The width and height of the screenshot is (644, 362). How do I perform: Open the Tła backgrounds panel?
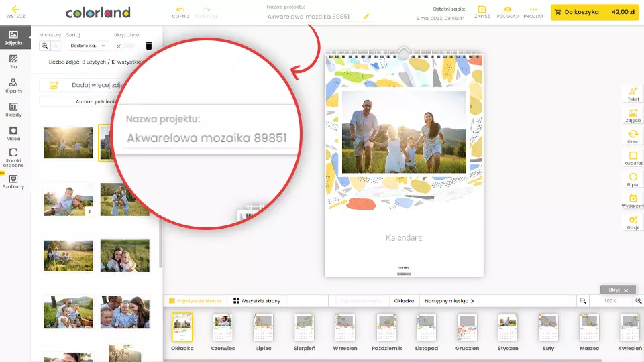(x=13, y=62)
